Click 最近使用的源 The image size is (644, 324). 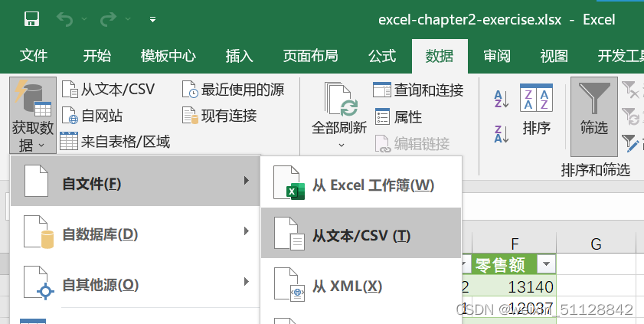[233, 90]
